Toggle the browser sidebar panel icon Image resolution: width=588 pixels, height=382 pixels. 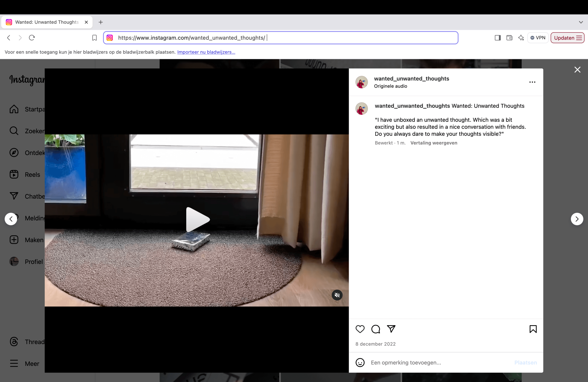[498, 38]
